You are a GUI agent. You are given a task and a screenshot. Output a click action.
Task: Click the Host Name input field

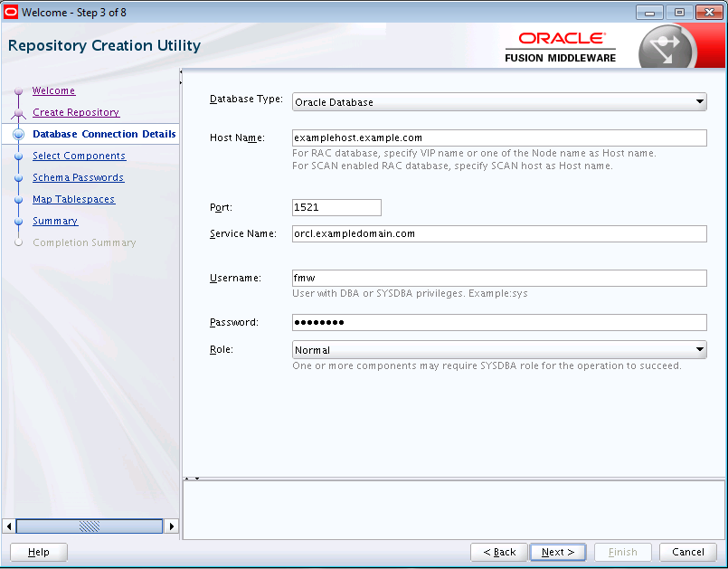(x=499, y=138)
